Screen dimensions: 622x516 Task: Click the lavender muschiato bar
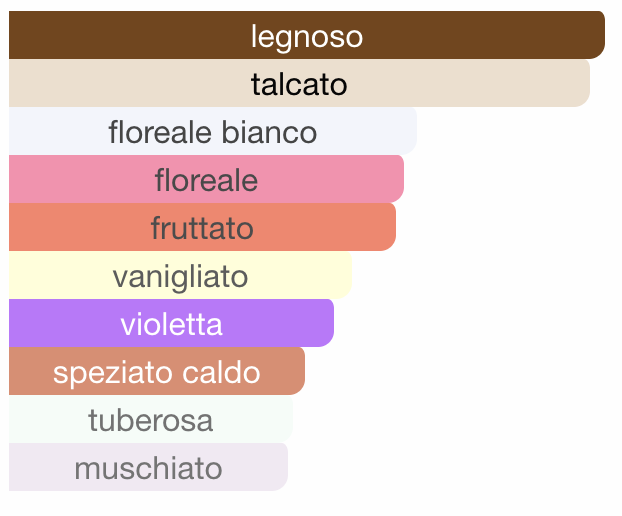(148, 467)
